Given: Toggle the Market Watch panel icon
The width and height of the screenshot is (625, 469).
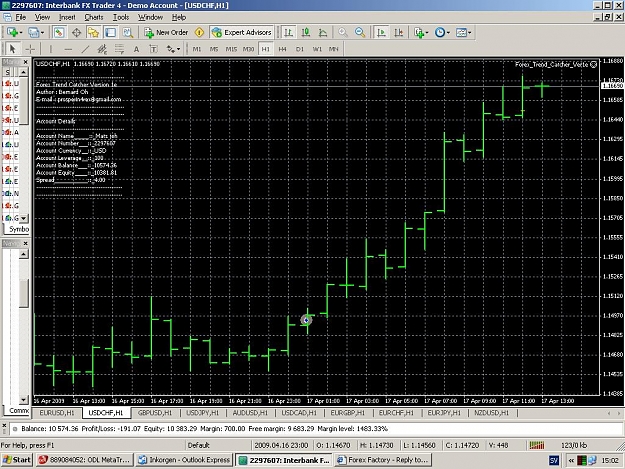Looking at the screenshot, I should click(x=59, y=33).
